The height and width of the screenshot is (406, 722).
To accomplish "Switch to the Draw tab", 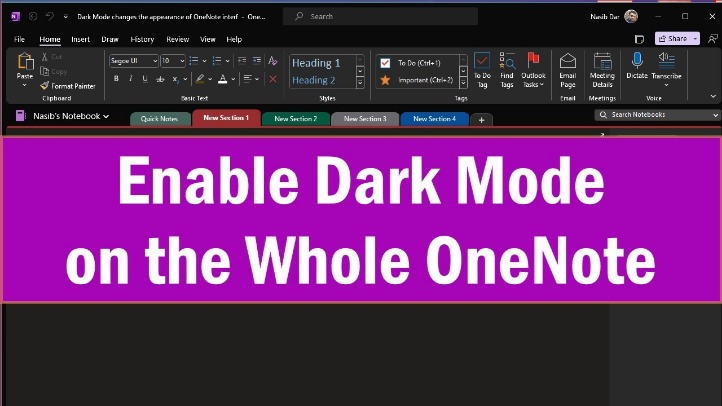I will [110, 40].
